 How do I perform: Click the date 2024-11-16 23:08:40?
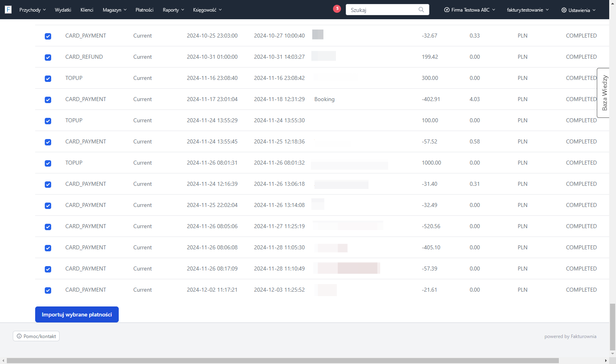(212, 78)
